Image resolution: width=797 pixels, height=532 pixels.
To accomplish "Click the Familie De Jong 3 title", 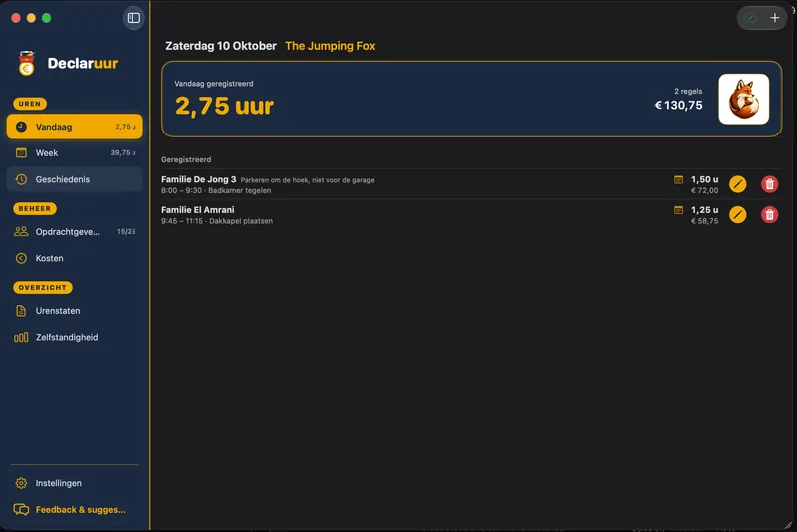I will click(x=198, y=179).
